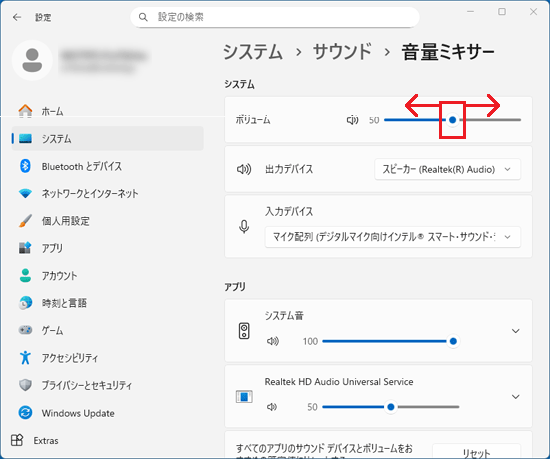Viewport: 550px width, 459px height.
Task: Click the システム音 value 100
Action: tap(310, 341)
